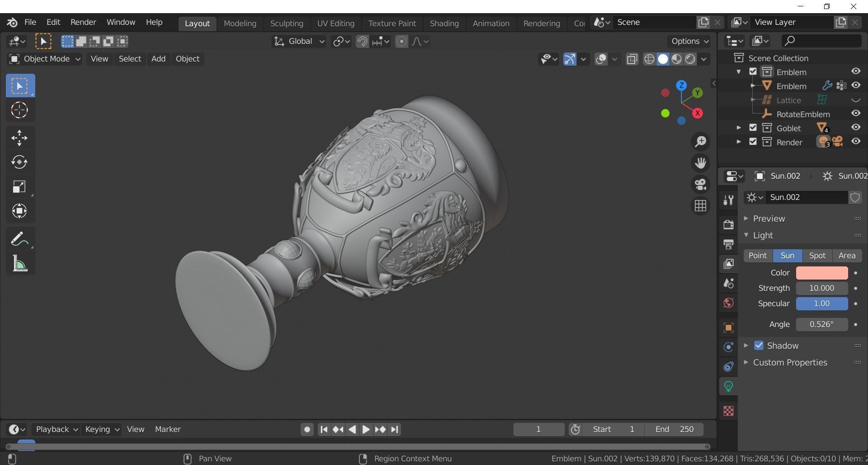
Task: Click the pan view hand icon
Action: [700, 163]
